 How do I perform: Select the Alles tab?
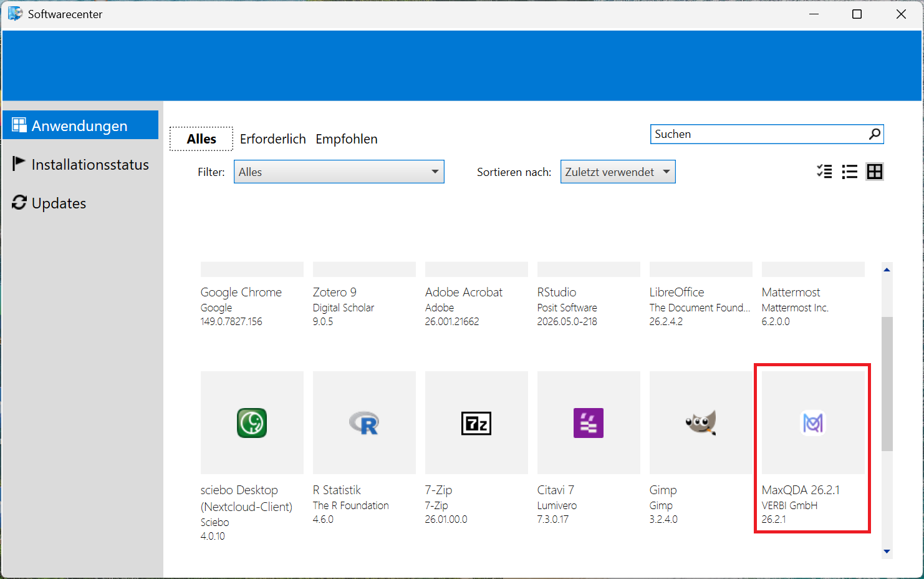coord(201,139)
